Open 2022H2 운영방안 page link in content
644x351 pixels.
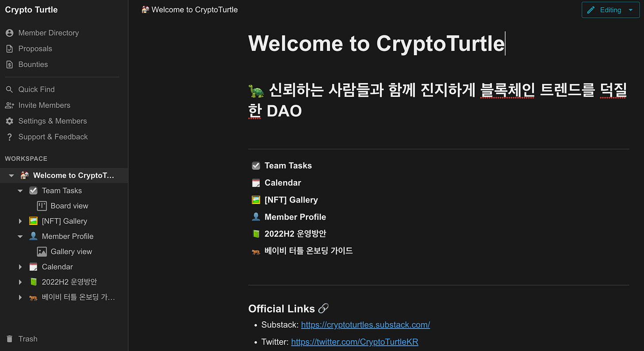click(295, 234)
